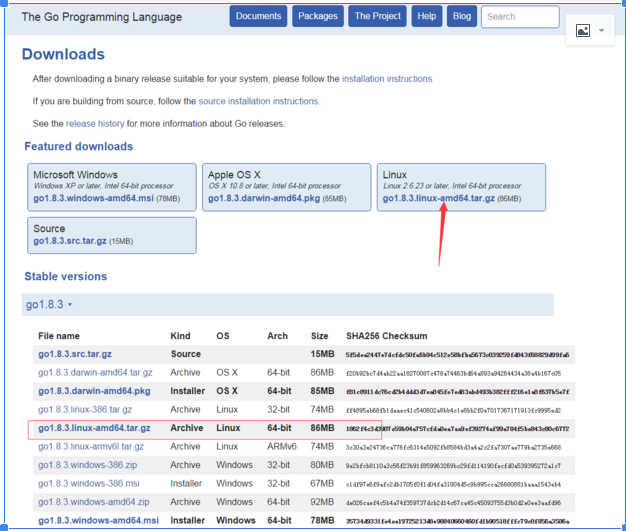626x531 pixels.
Task: Click go1.8.3.windows-386.zip in table
Action: pos(88,465)
